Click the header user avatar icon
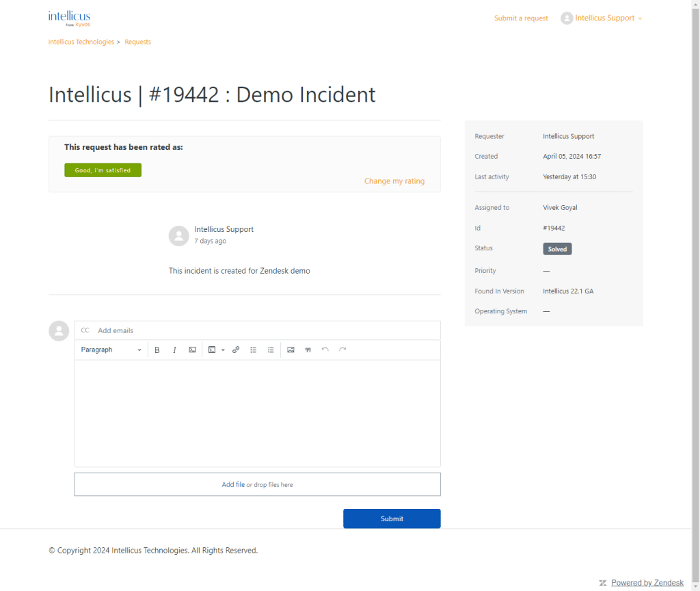This screenshot has width=700, height=591. tap(567, 18)
